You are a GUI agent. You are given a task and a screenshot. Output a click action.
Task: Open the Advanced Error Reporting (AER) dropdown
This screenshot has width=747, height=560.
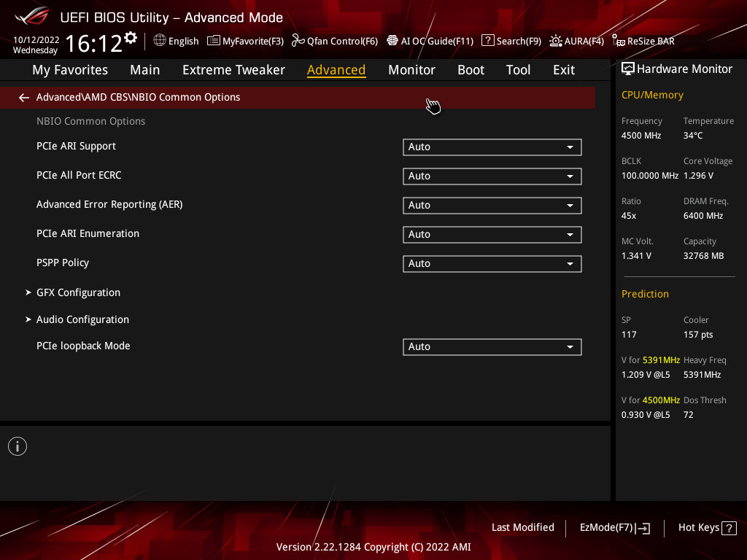pos(492,205)
